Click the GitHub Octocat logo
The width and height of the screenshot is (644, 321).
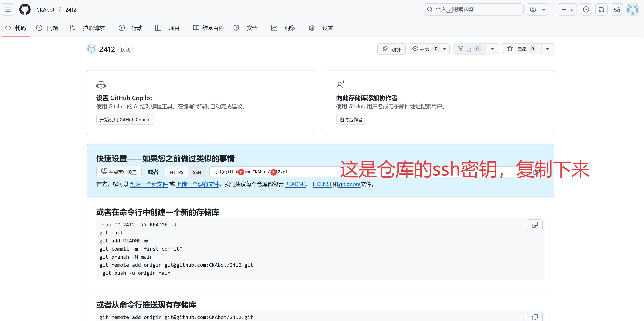click(x=25, y=10)
